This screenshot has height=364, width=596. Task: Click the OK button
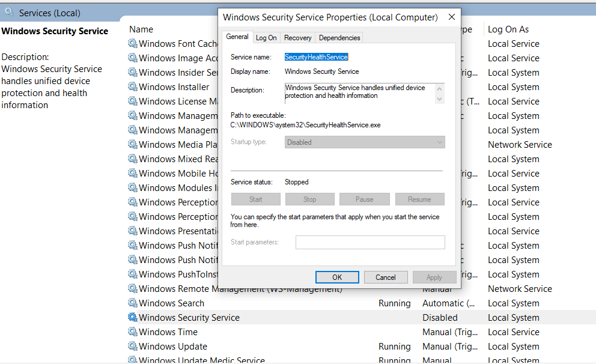click(x=337, y=278)
